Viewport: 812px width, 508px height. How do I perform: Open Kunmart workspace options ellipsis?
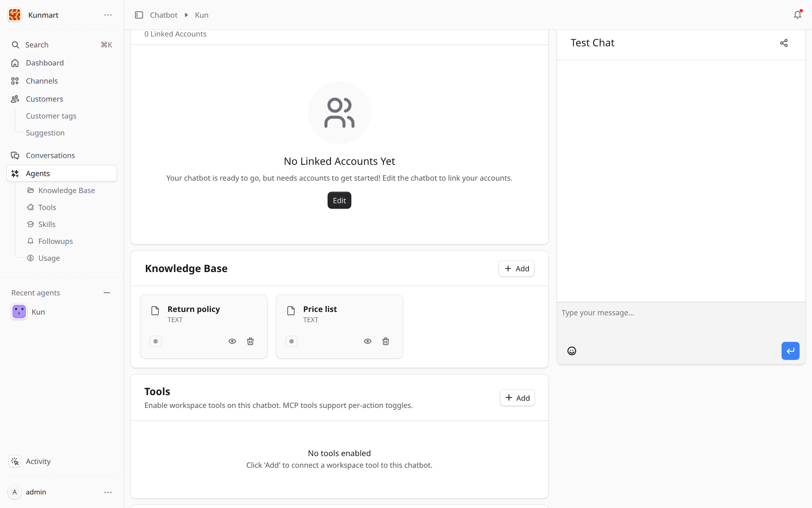click(x=108, y=15)
